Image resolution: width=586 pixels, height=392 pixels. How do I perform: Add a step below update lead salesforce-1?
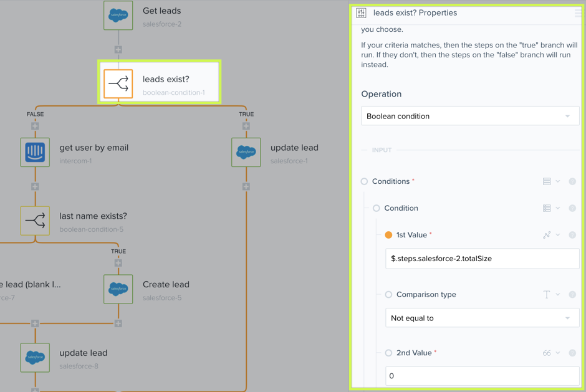246,186
